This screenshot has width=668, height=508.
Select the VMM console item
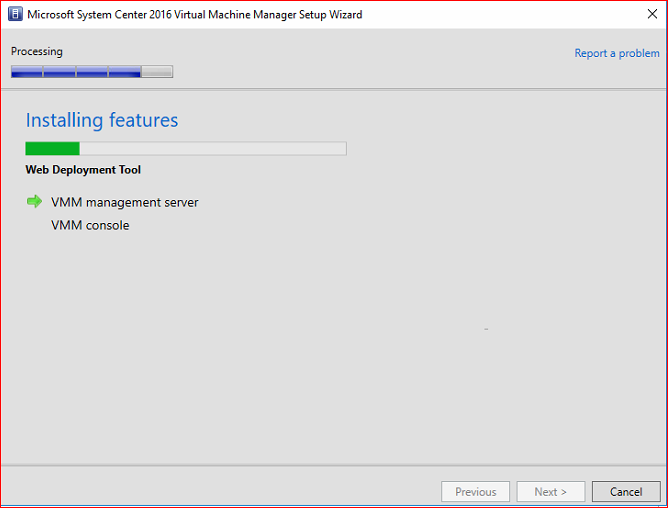tap(90, 225)
